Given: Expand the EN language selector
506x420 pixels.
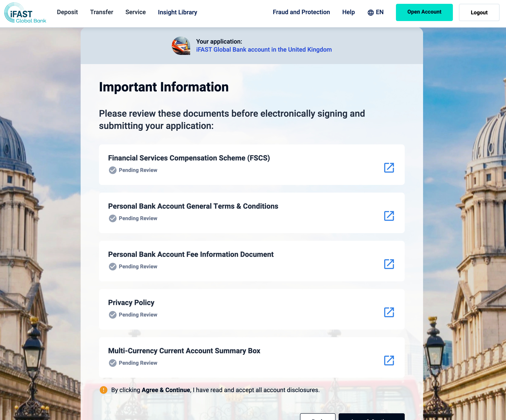Looking at the screenshot, I should 379,12.
